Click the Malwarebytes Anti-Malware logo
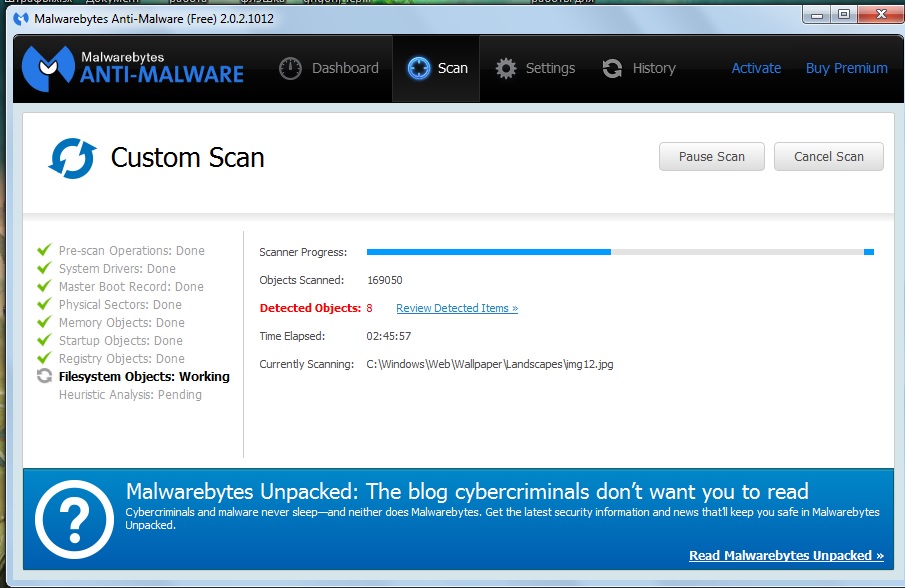 tap(133, 68)
